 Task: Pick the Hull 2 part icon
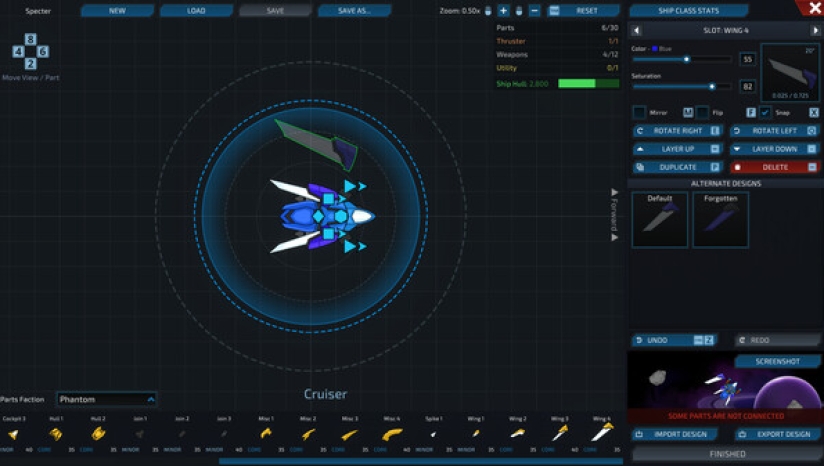click(98, 434)
